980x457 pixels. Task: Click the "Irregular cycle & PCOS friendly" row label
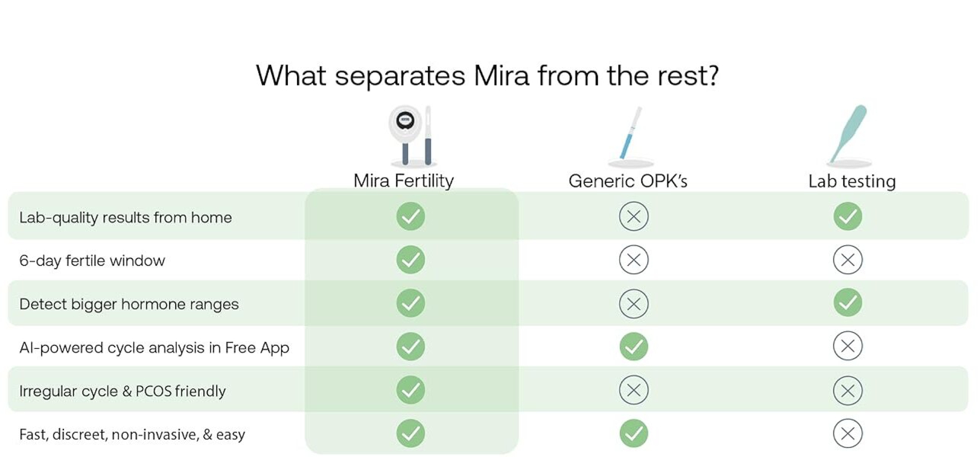tap(123, 391)
